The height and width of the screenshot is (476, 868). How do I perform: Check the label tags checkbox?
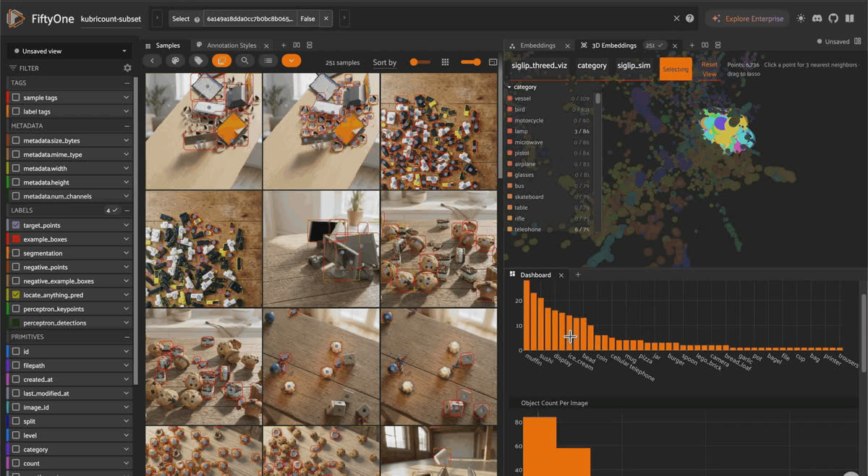pyautogui.click(x=16, y=111)
